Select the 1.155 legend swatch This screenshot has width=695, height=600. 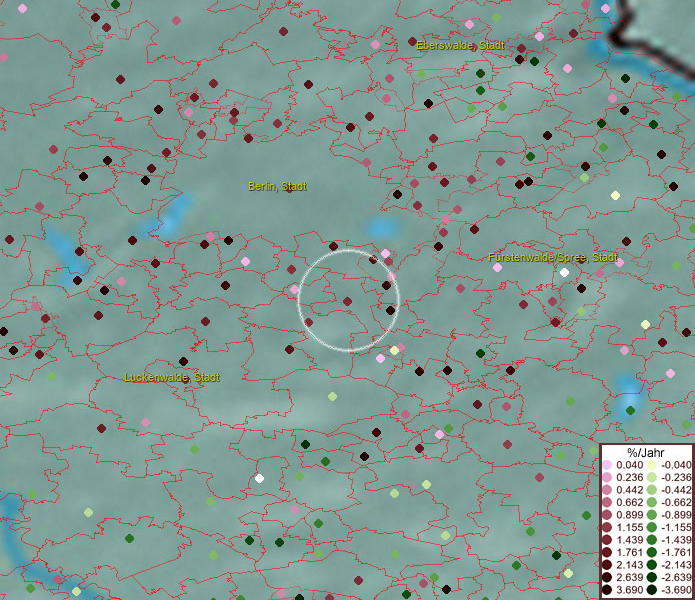click(607, 527)
